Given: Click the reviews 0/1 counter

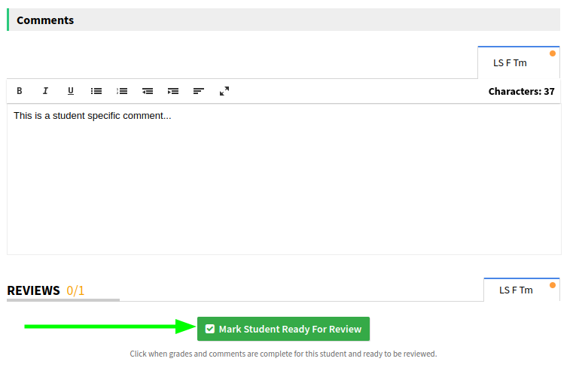Looking at the screenshot, I should tap(75, 290).
